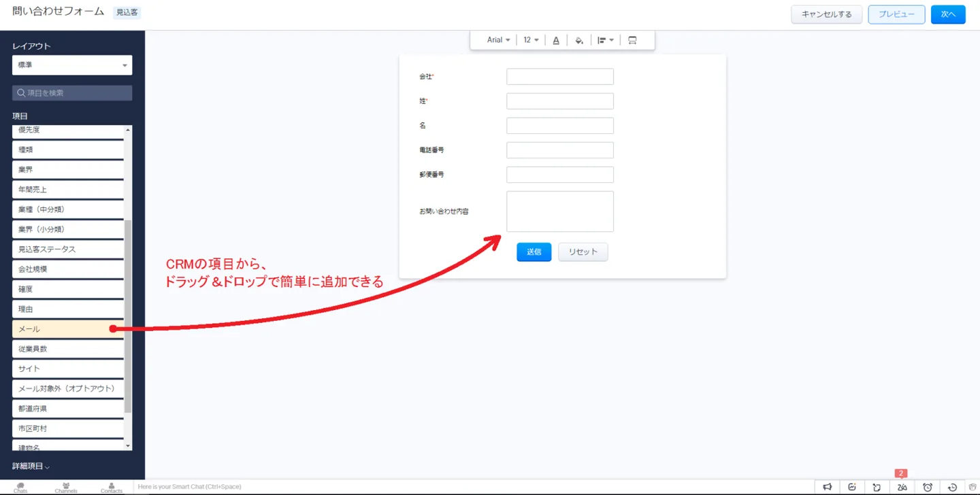Viewport: 980px width, 495px height.
Task: Click the 電話番号 field label
Action: pos(431,150)
